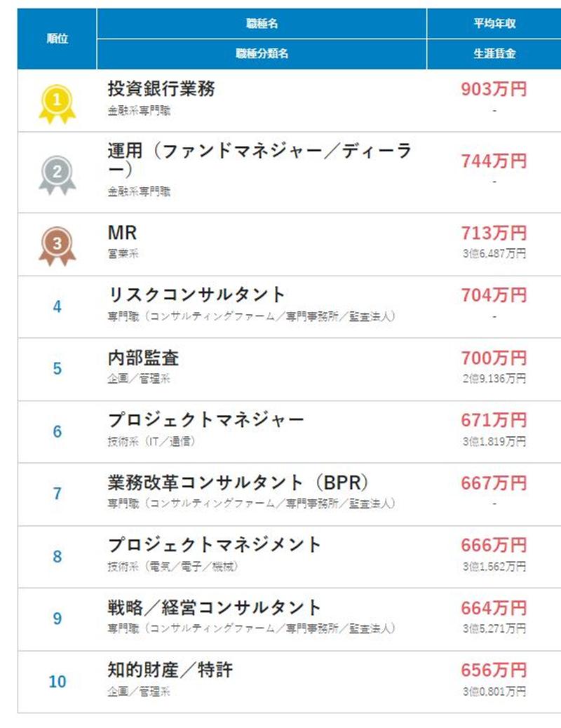Select the MR job title
Screen dimensions: 561x728
pos(122,233)
